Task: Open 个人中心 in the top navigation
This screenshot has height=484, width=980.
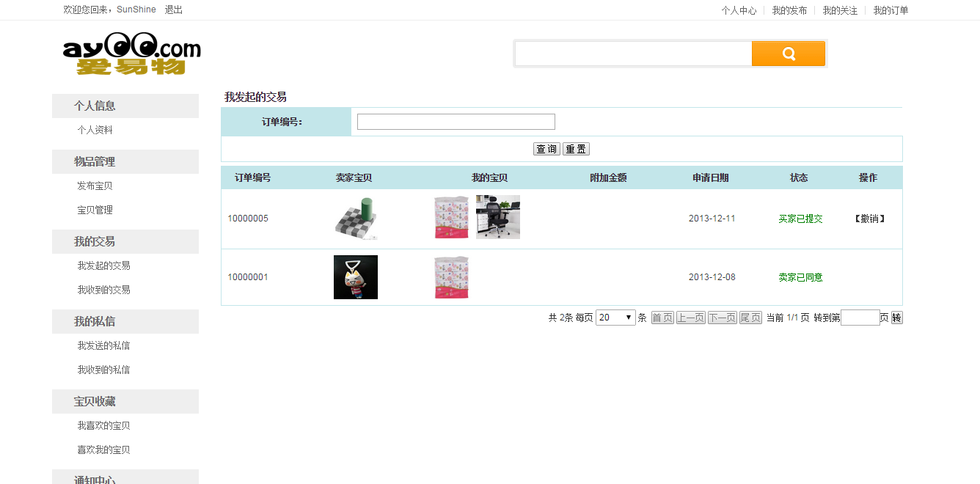Action: click(739, 10)
